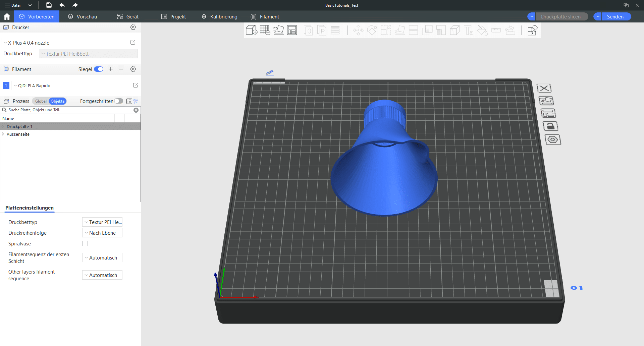Enable the Fortgeschritten toggle

118,101
